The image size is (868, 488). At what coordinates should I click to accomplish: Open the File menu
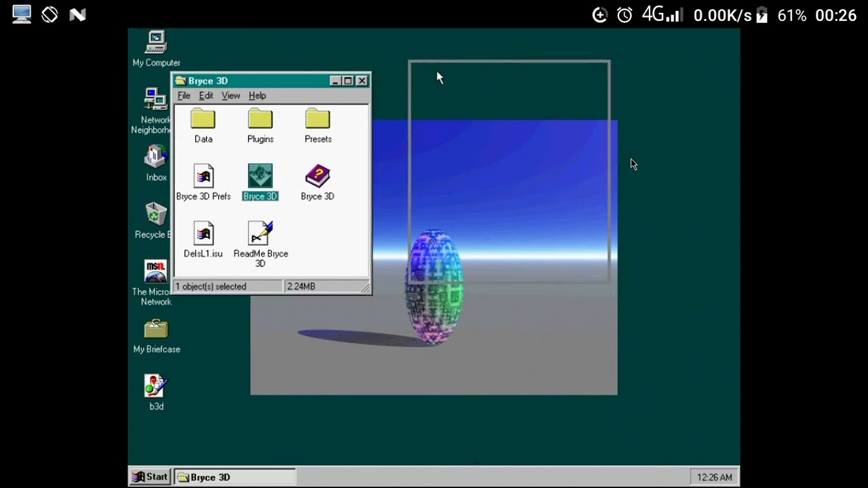point(184,96)
